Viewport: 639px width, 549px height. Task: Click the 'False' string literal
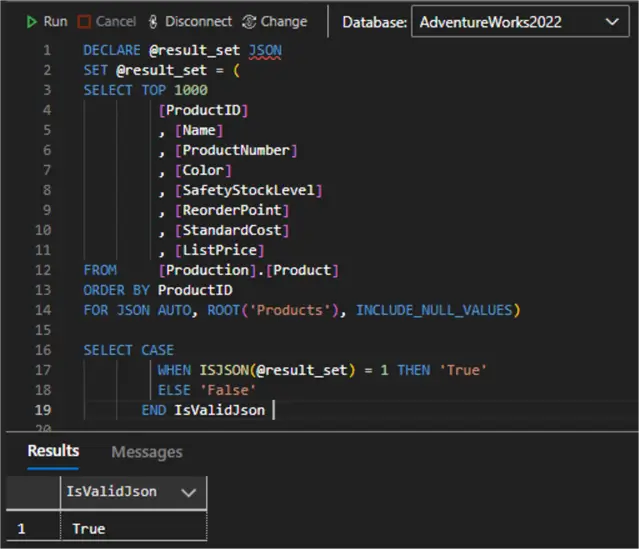click(x=228, y=390)
